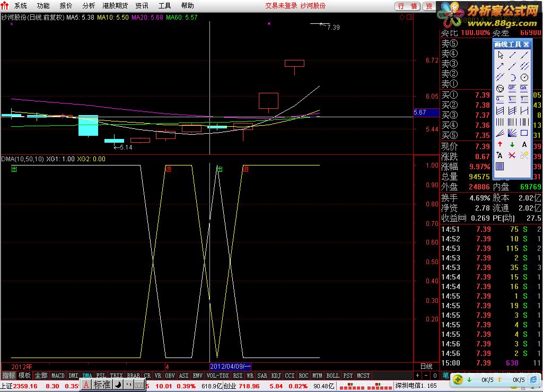543x392 pixels.
Task: Open the 帮助 menu
Action: (187, 5)
